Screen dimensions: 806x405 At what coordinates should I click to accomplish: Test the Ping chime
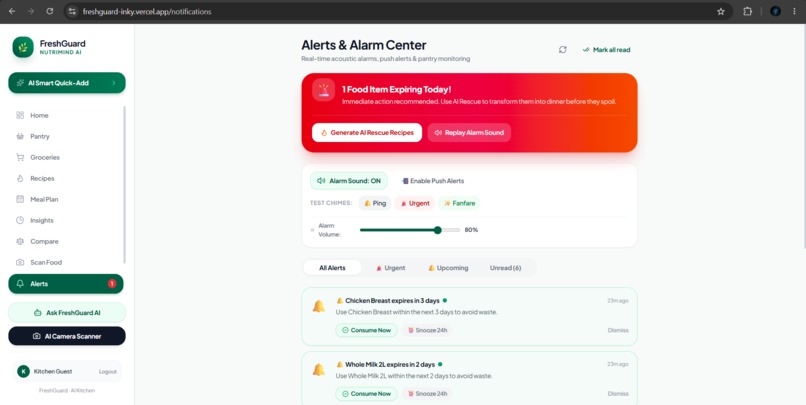[x=375, y=203]
